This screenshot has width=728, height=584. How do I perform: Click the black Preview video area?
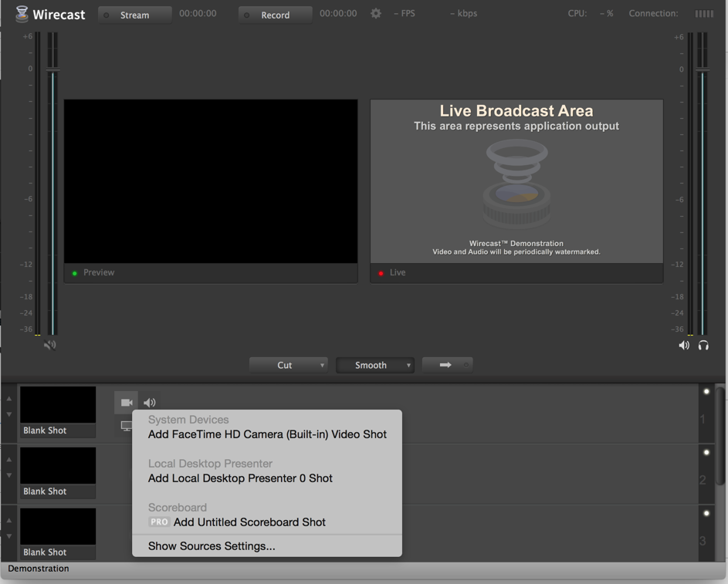211,181
